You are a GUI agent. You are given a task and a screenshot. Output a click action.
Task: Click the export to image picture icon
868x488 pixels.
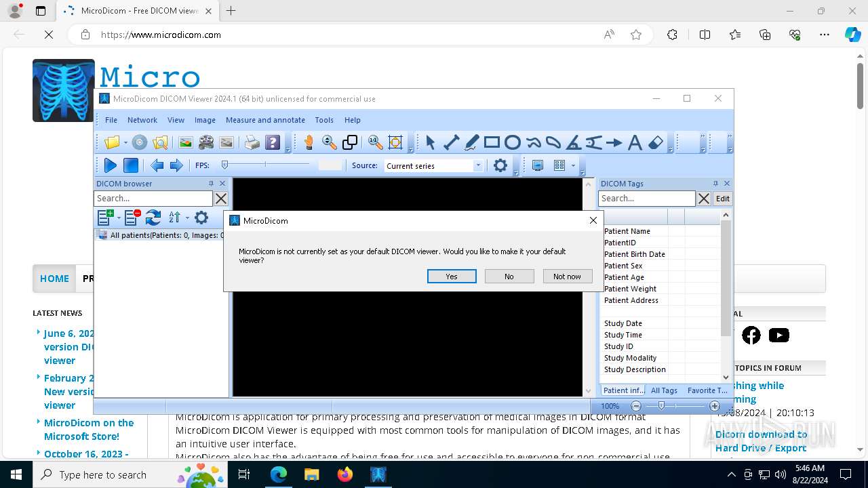[x=185, y=142]
